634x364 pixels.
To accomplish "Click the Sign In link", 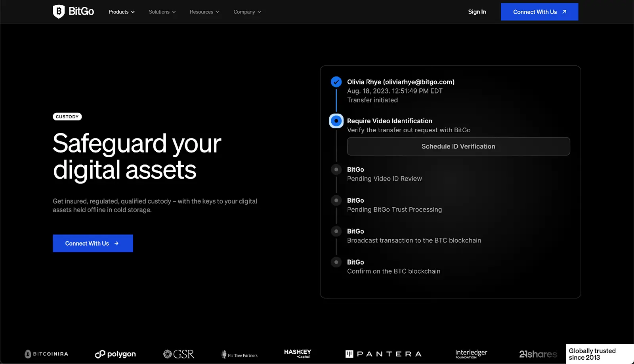I will click(477, 12).
